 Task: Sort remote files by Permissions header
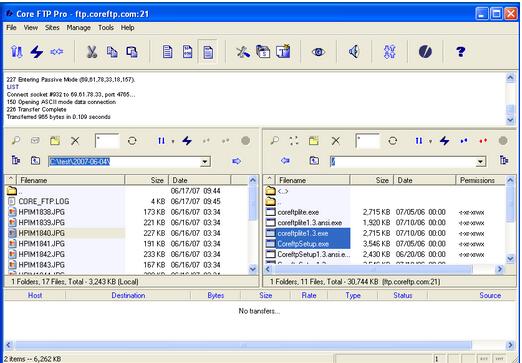point(480,180)
